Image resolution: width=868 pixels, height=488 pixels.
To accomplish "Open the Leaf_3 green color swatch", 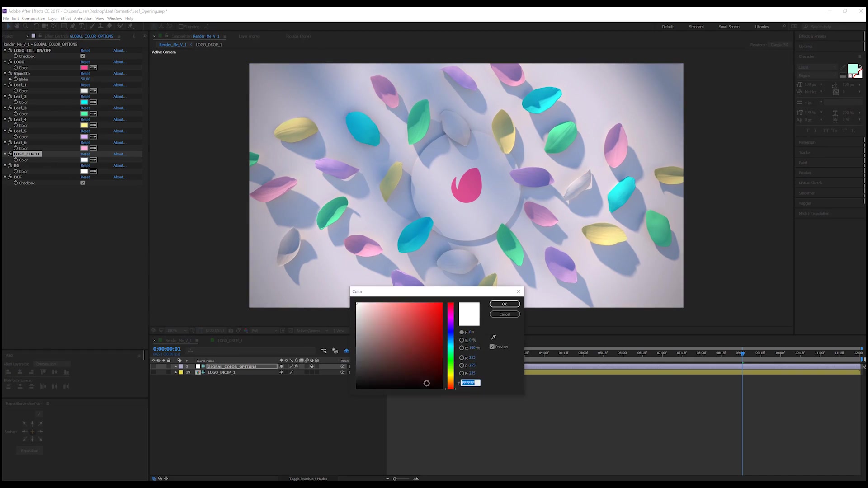I will tap(84, 114).
